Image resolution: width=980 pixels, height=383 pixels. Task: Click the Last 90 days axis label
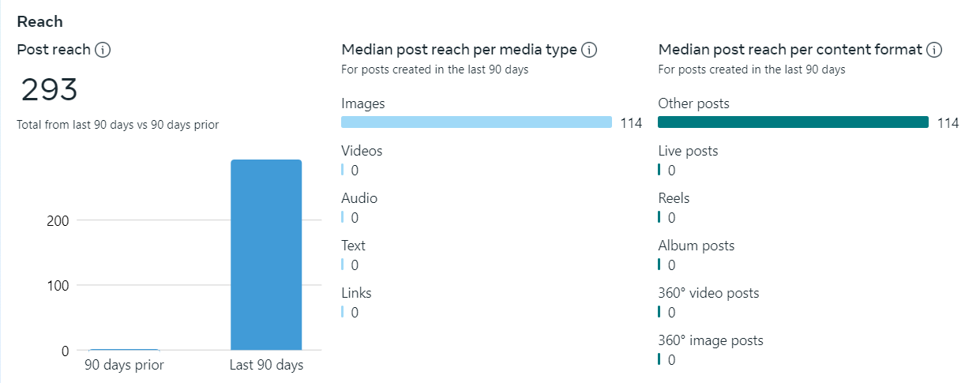(266, 366)
